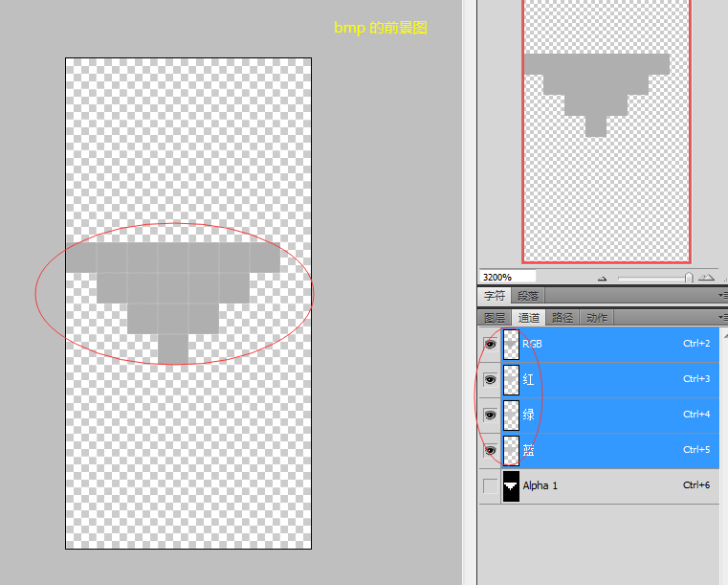Image resolution: width=728 pixels, height=585 pixels.
Task: Click the zoom in mountains icon in Navigator
Action: tap(706, 278)
